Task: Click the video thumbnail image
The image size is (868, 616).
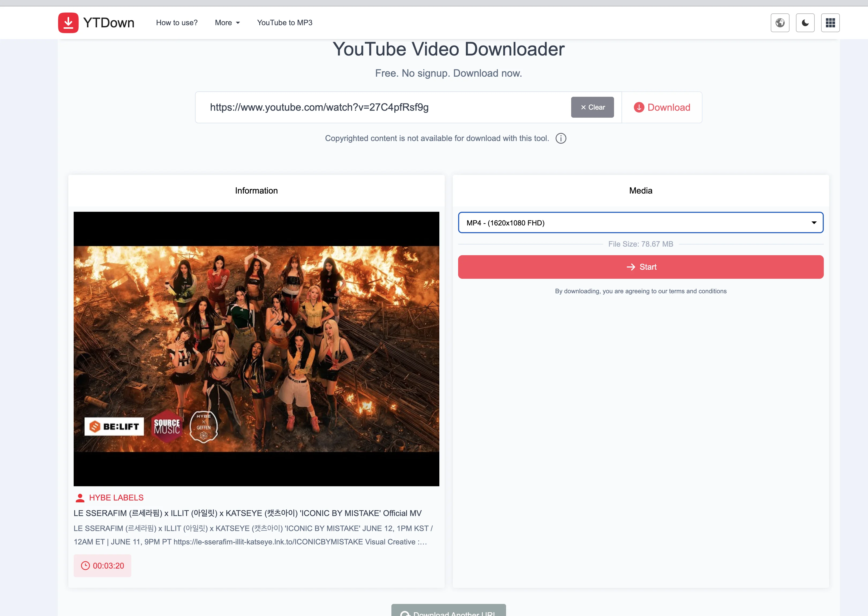Action: (256, 349)
